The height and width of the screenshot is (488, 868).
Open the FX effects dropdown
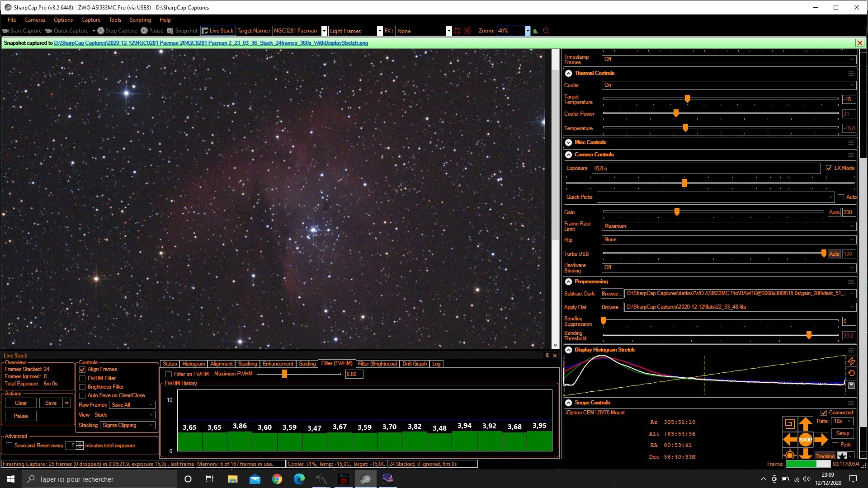(x=449, y=31)
